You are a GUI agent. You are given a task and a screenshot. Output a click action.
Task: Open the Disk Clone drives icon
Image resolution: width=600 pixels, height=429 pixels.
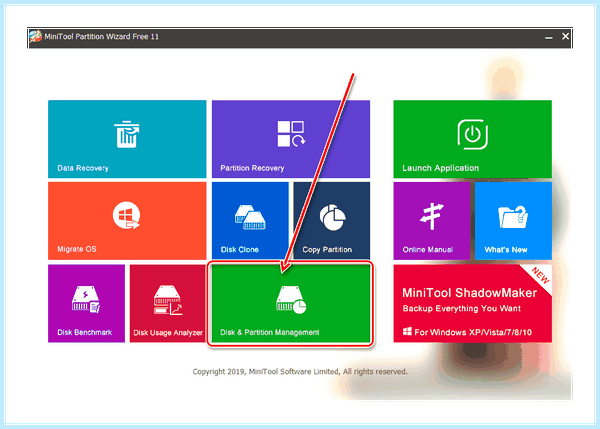[250, 217]
